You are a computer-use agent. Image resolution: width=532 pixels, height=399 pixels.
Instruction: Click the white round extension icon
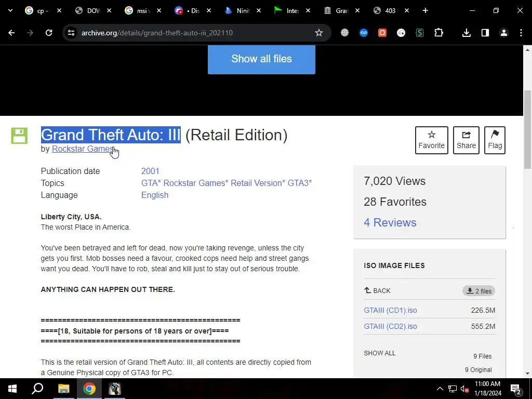[401, 33]
